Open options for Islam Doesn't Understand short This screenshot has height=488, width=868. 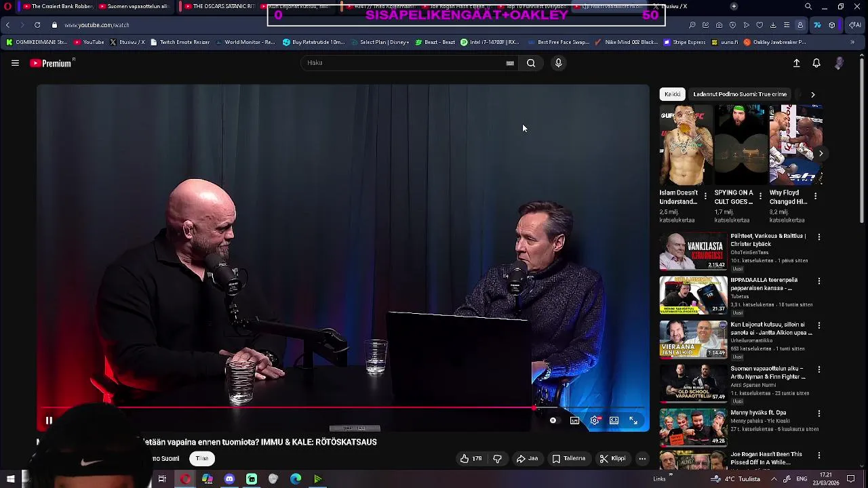(x=705, y=197)
